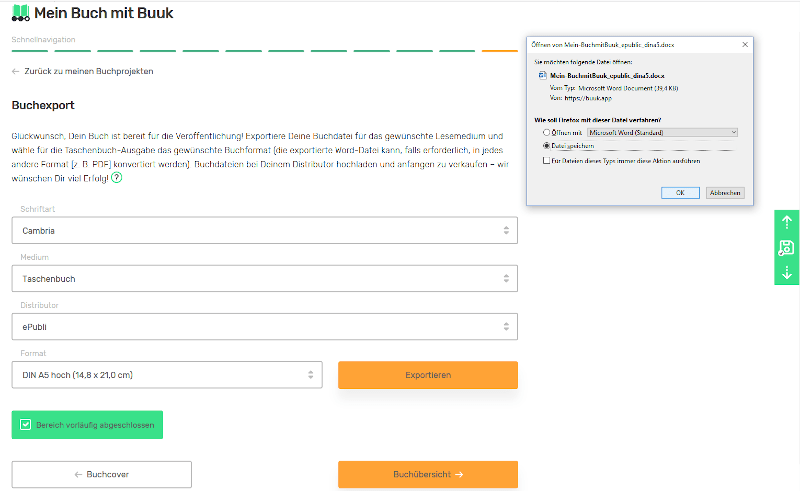800x491 pixels.
Task: Click the scroll-down arrow in green sidebar
Action: pos(786,272)
